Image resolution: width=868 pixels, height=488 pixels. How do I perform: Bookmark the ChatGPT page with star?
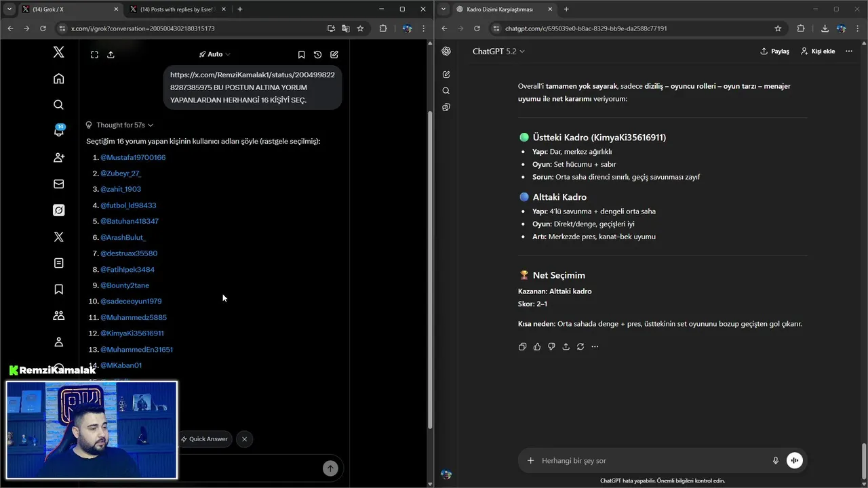(x=778, y=28)
